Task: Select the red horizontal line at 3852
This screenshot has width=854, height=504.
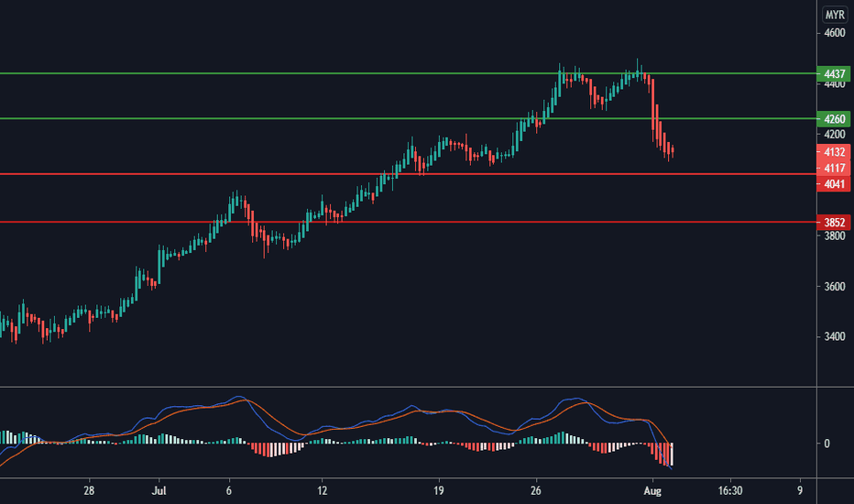Action: pyautogui.click(x=409, y=222)
